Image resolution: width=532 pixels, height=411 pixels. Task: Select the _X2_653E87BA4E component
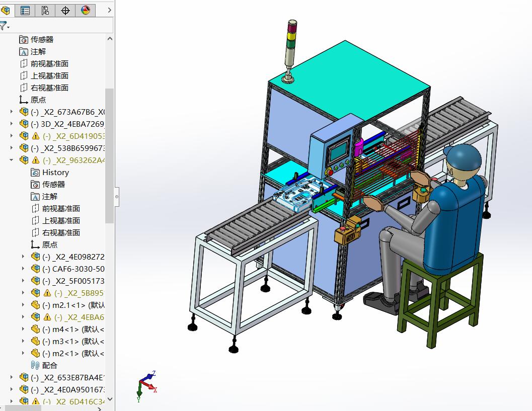click(x=62, y=377)
